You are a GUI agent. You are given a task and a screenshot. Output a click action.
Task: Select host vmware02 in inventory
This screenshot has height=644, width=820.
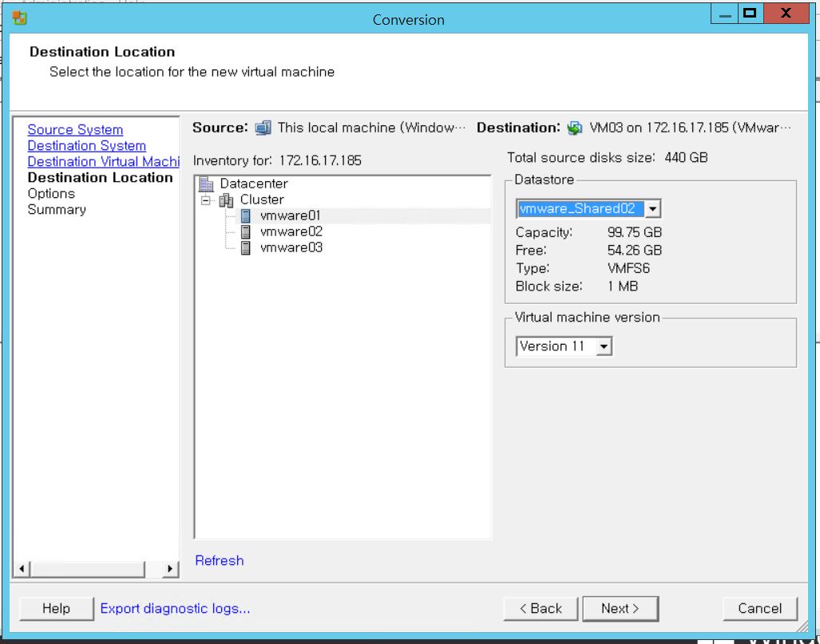[291, 231]
